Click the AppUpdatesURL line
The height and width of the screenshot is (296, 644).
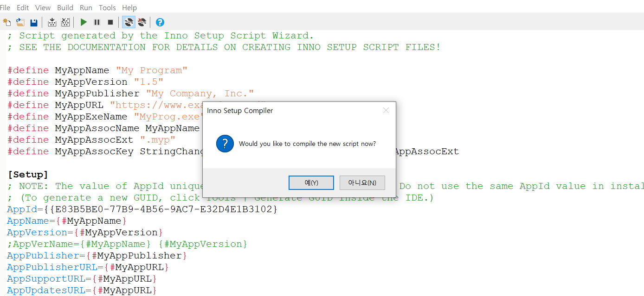point(82,290)
